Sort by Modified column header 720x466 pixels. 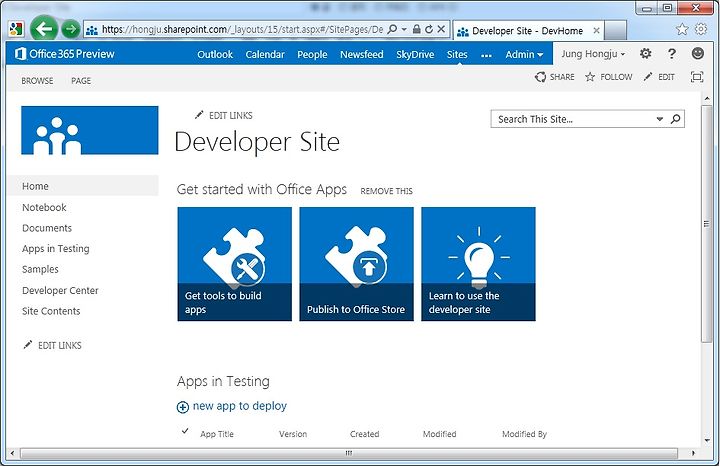439,434
